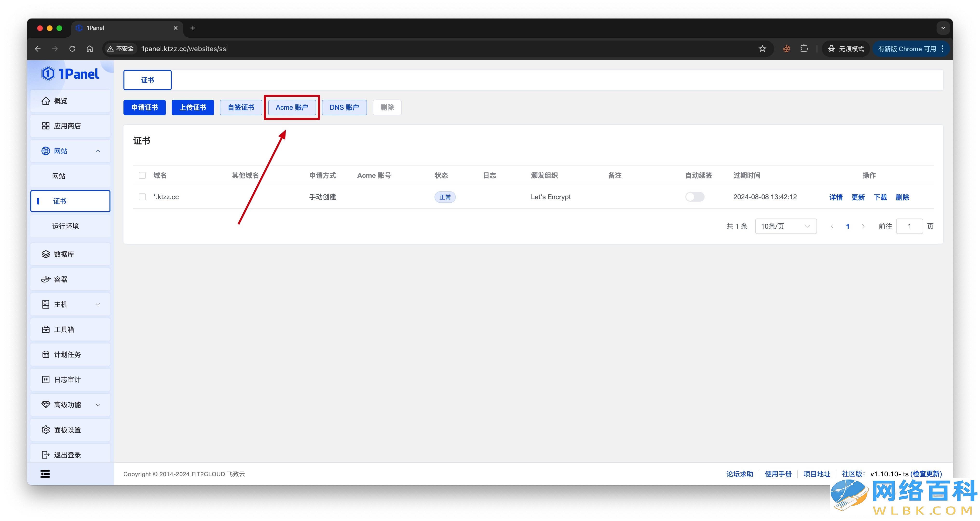
Task: Click the 检查更新 link
Action: [x=926, y=474]
